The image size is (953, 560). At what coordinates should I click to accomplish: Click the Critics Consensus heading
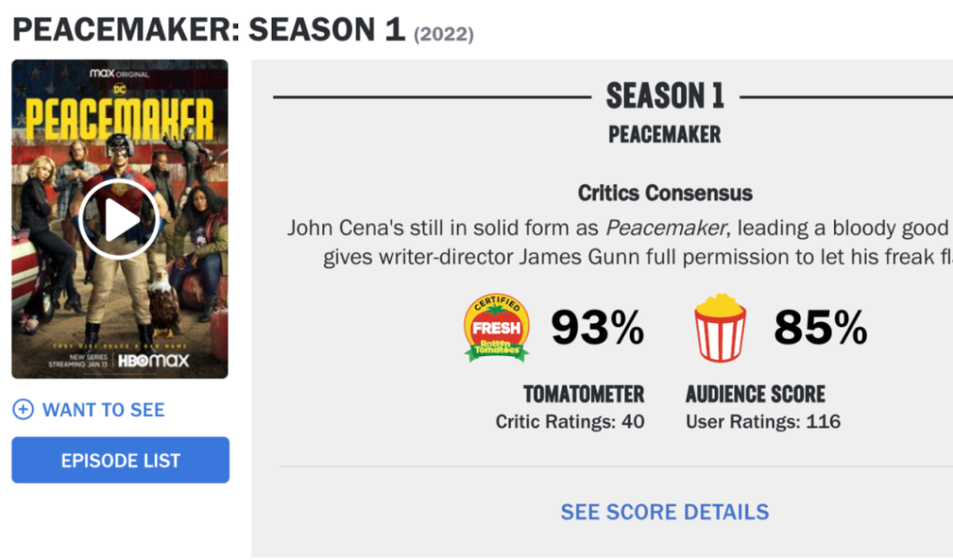click(x=664, y=193)
